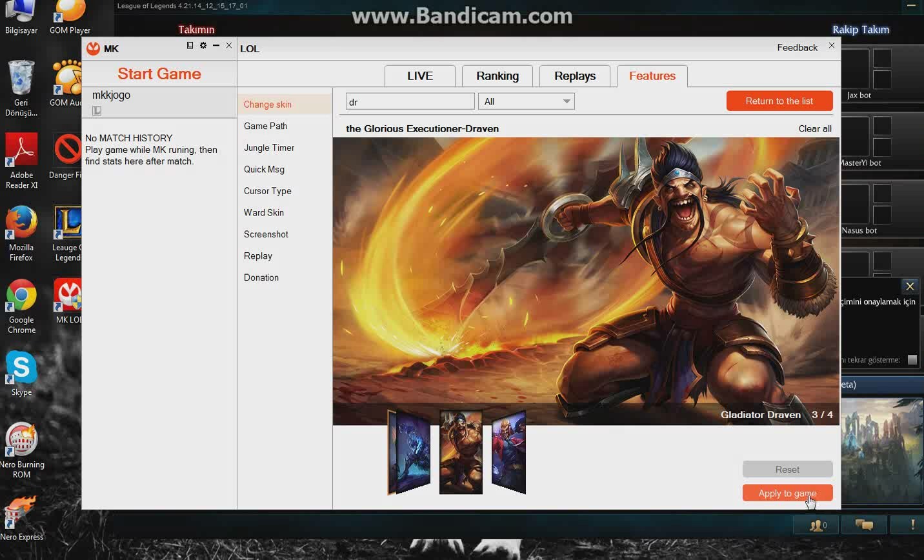Image resolution: width=924 pixels, height=560 pixels.
Task: Close the LoL client confirmation popup
Action: (x=910, y=286)
